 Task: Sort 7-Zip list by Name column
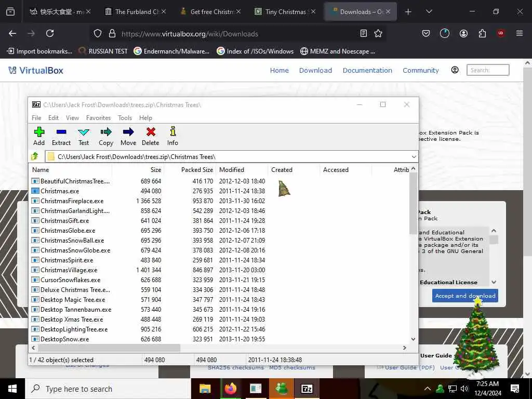[x=71, y=170]
